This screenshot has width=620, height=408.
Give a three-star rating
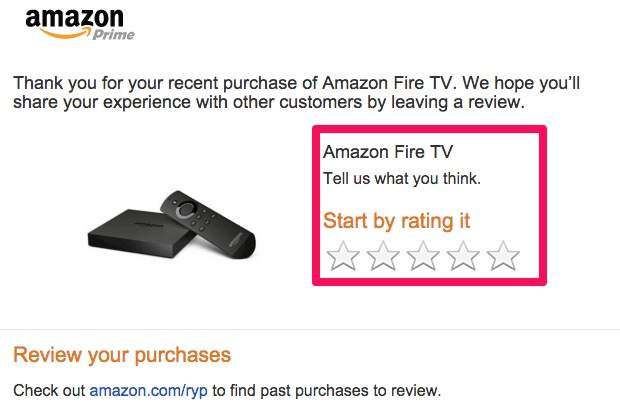[423, 256]
